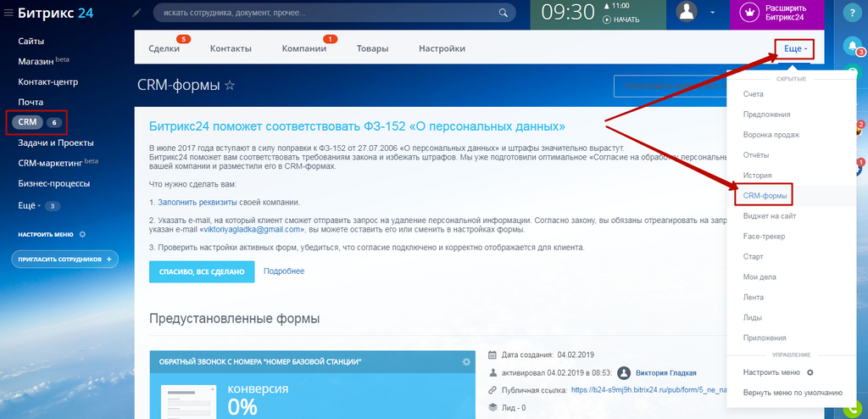Open the Сделки tab

click(x=164, y=49)
